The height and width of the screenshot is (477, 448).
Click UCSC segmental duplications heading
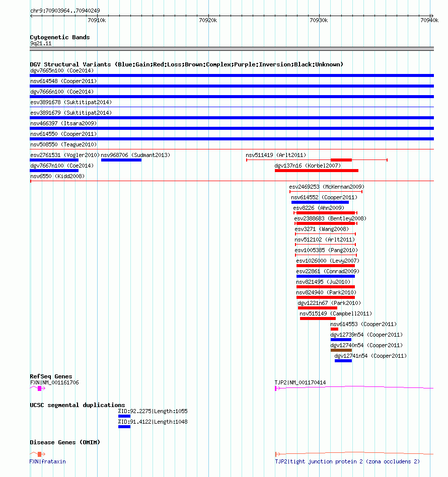pyautogui.click(x=78, y=405)
